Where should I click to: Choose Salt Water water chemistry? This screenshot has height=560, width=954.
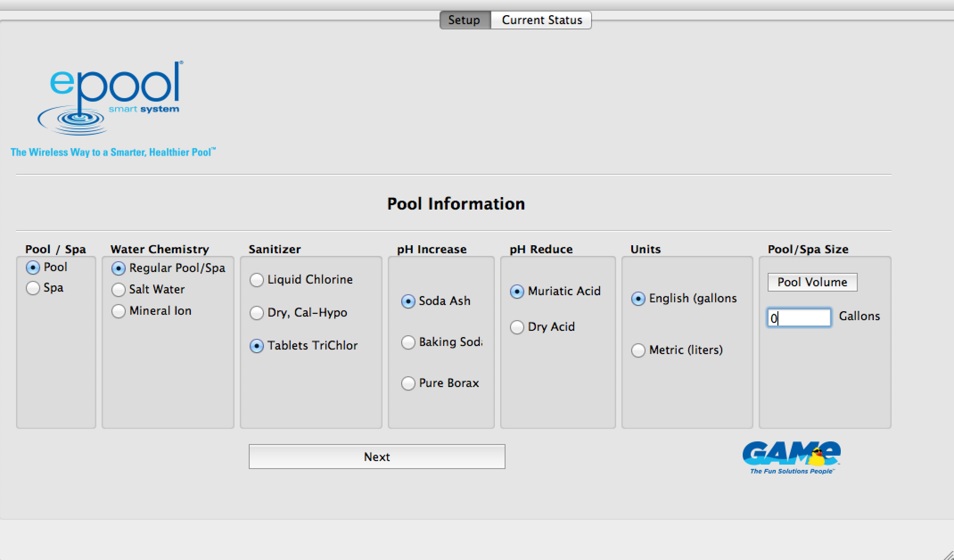tap(118, 290)
